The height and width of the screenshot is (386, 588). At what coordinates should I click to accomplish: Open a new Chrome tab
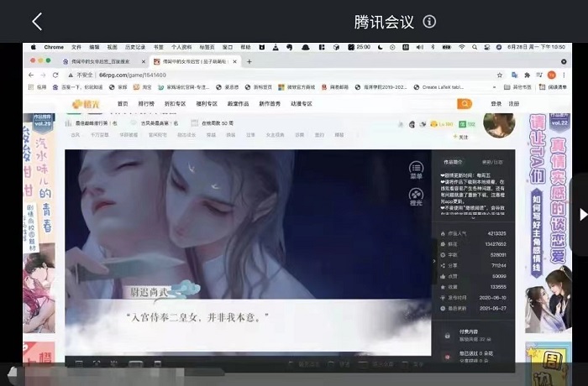(249, 61)
